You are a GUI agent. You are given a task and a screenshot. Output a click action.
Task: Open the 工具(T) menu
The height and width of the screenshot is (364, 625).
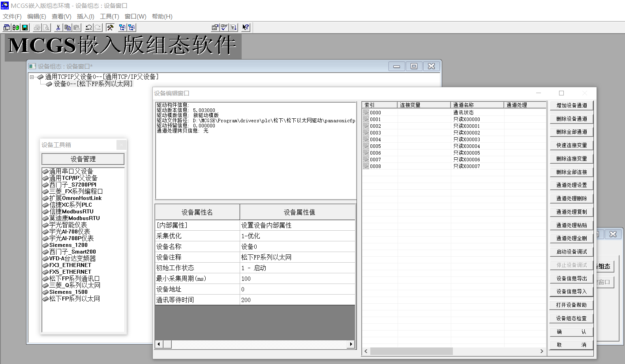pos(109,17)
